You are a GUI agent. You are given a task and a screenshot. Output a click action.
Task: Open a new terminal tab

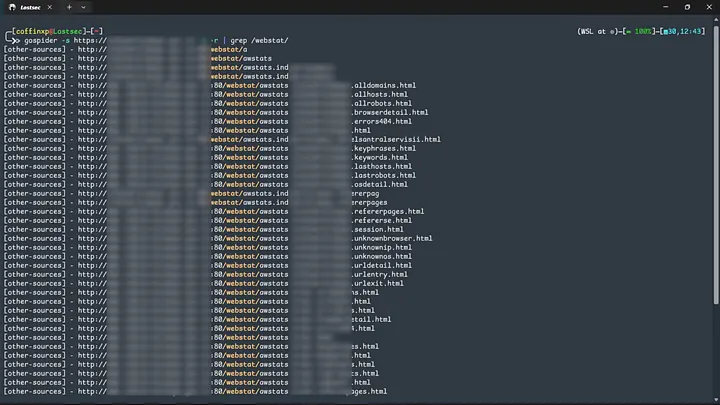click(x=69, y=7)
